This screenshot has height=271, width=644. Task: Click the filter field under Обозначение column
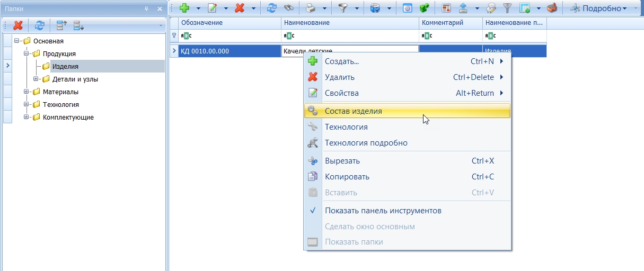(x=230, y=36)
